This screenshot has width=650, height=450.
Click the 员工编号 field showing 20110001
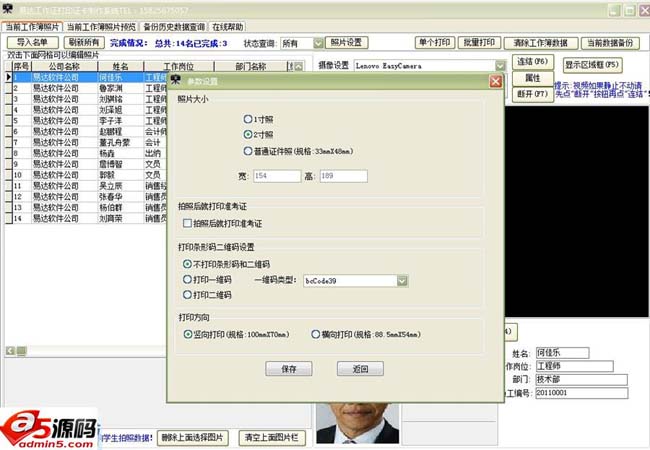(x=581, y=393)
